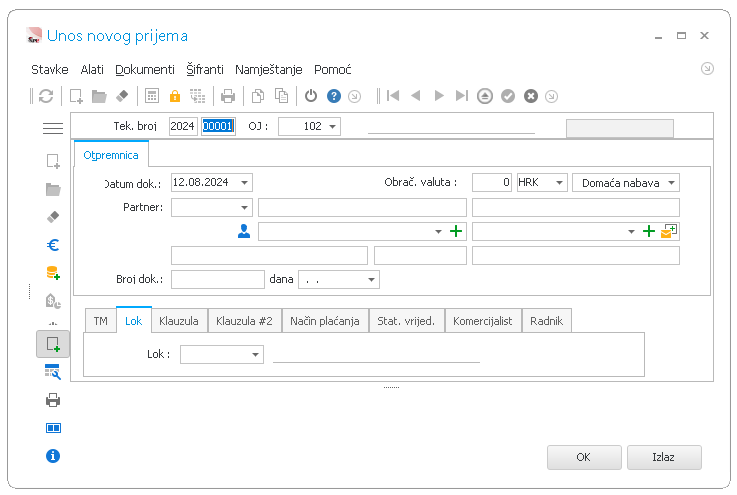Click the Tek. broj 00001 field
Screen dimensions: 737x495
coord(218,126)
